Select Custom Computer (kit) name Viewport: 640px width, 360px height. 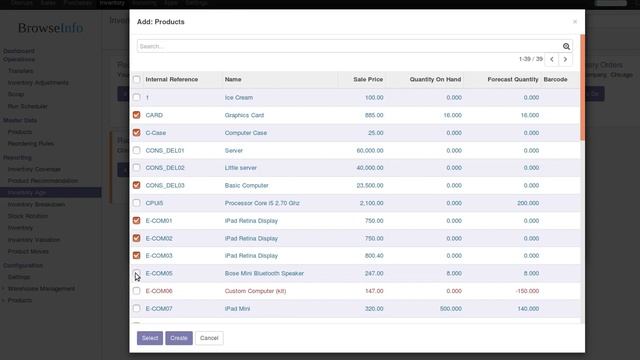click(255, 291)
